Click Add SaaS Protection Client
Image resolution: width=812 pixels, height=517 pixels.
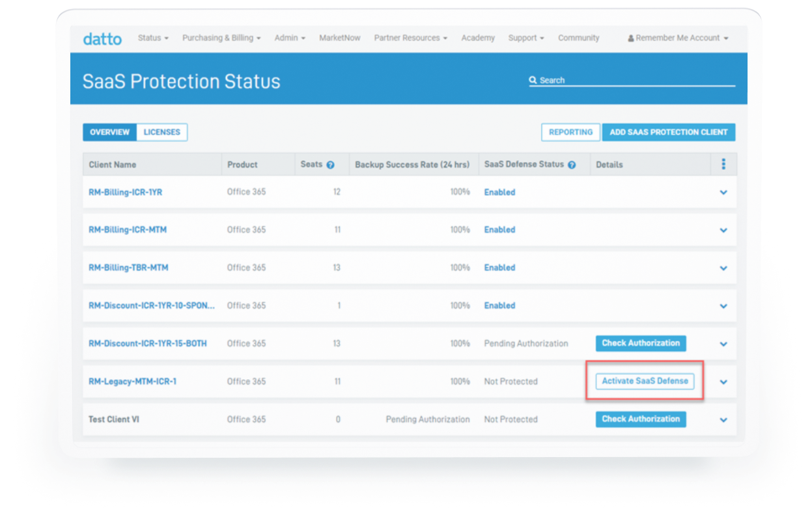(x=669, y=132)
